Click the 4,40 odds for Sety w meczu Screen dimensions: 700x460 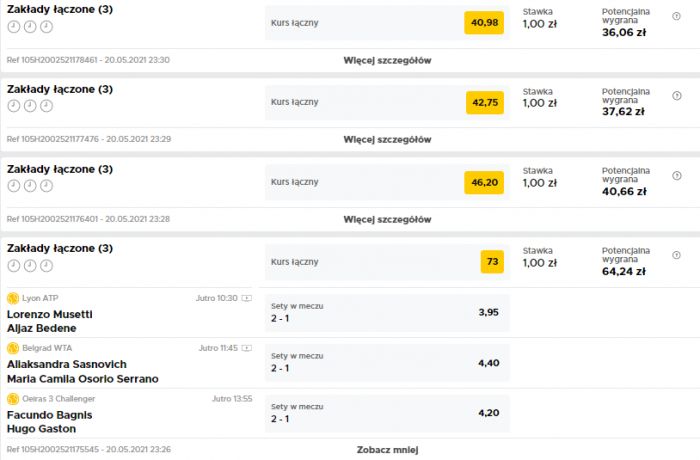click(x=488, y=363)
